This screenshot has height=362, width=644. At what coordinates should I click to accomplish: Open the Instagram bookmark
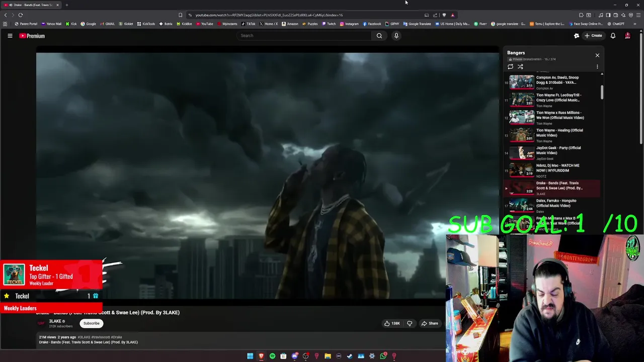(349, 24)
